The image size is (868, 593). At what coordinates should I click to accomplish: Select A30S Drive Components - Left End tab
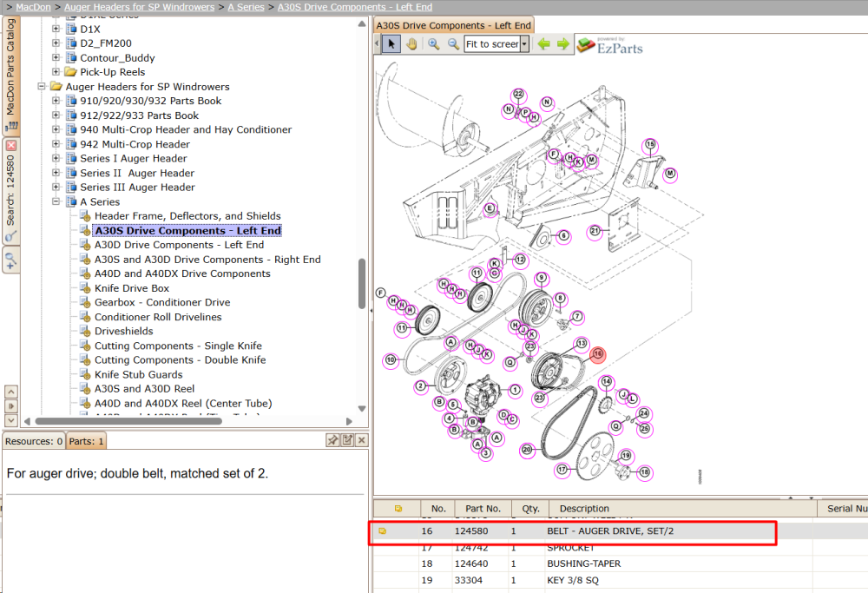coord(453,25)
